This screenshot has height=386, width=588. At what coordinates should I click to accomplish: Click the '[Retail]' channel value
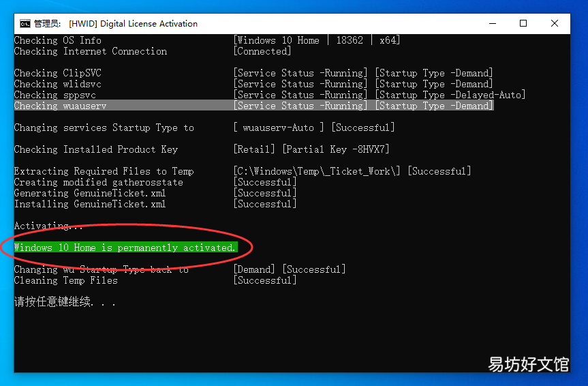(254, 149)
